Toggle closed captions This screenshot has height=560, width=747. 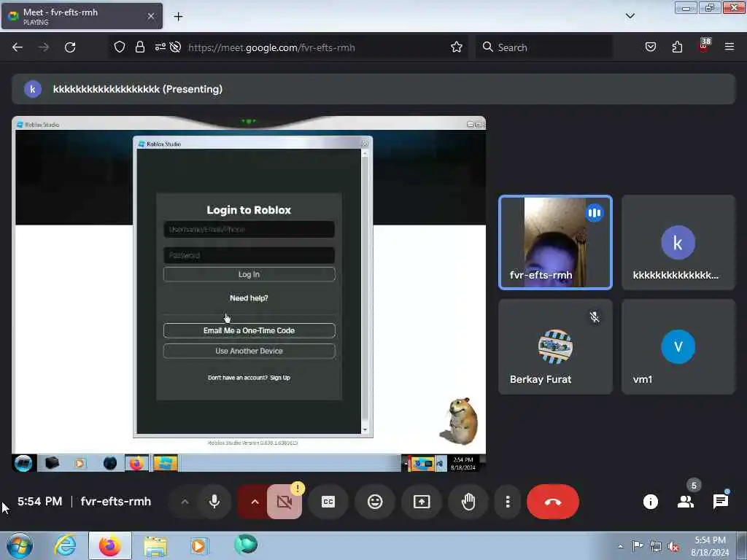coord(328,502)
